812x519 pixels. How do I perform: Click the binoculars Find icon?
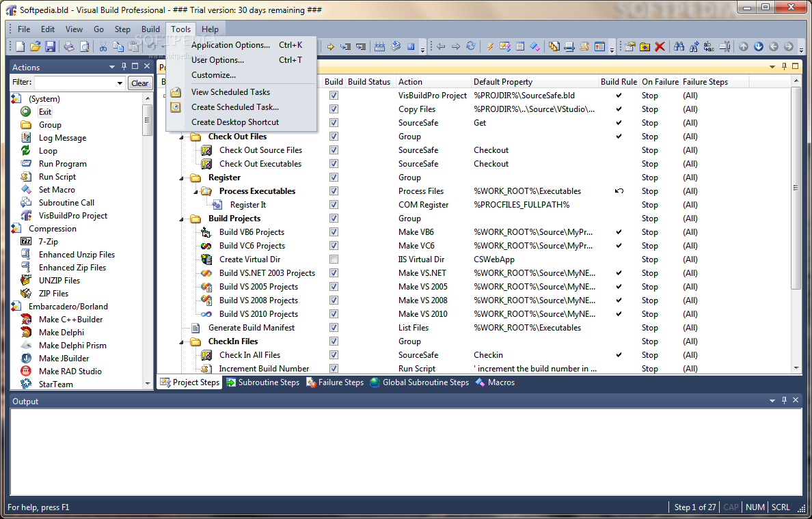click(x=679, y=46)
